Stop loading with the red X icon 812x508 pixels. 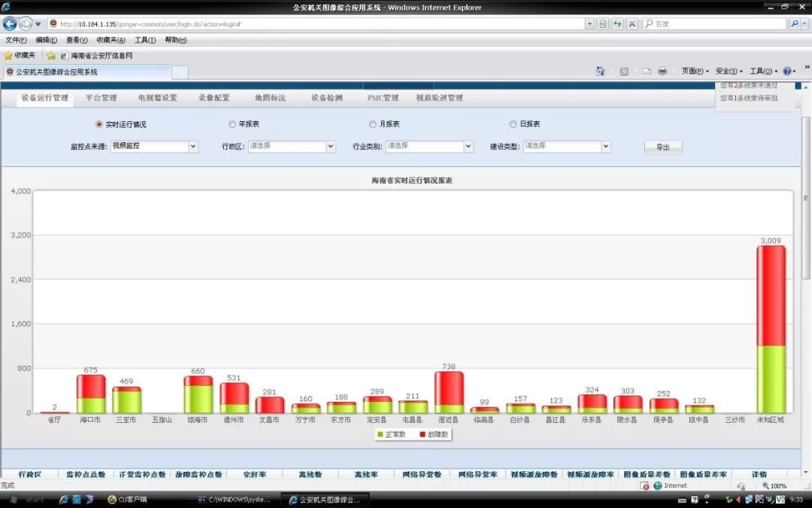[x=632, y=24]
